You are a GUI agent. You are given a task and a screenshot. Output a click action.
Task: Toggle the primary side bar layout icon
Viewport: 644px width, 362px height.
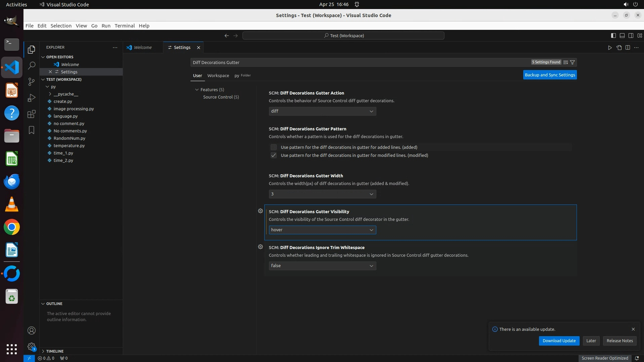[x=613, y=36]
